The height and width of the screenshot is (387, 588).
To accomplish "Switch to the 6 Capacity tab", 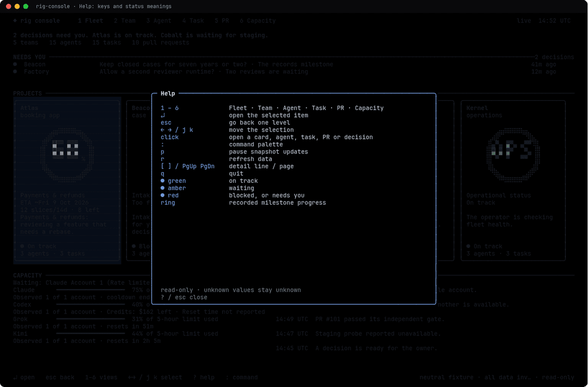I will (258, 21).
